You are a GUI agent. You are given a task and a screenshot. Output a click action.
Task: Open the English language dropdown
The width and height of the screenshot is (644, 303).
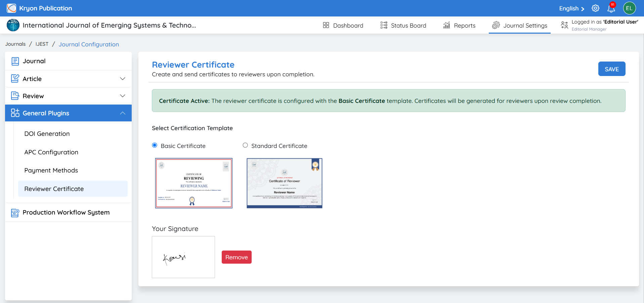tap(572, 8)
